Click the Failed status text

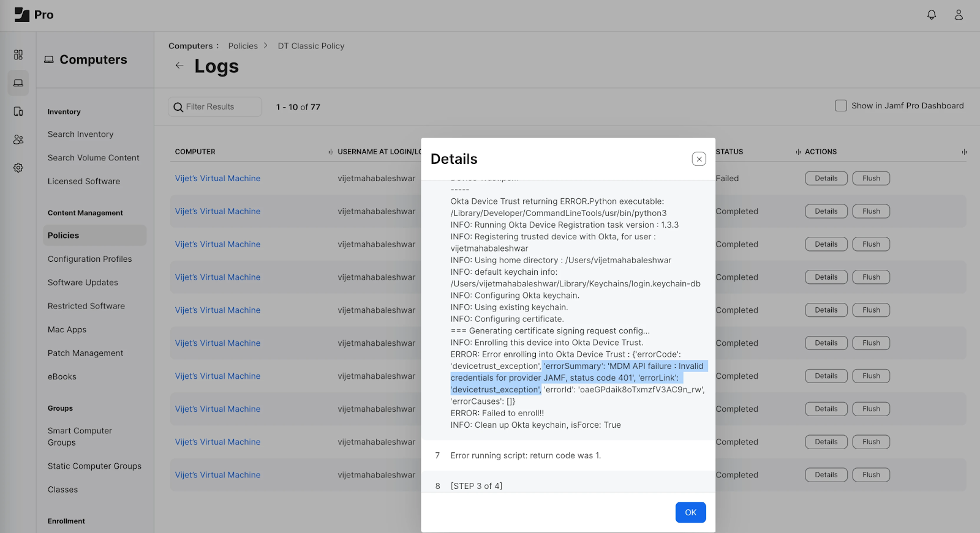pyautogui.click(x=728, y=179)
